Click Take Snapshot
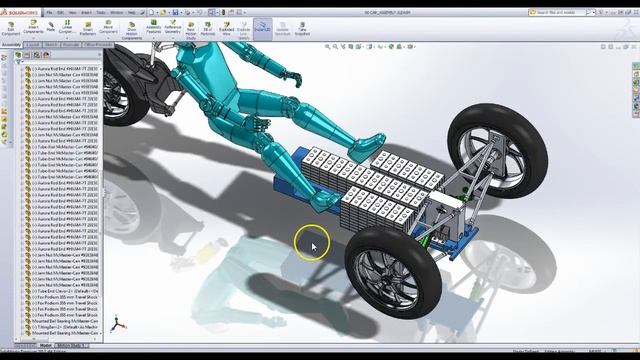Viewport: 640px width, 360px height. 302,29
